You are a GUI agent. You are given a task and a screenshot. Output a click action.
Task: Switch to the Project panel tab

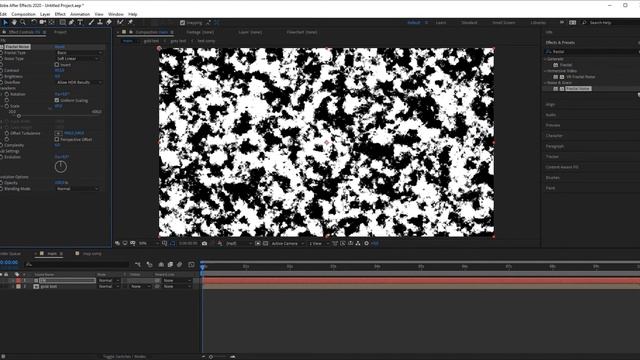(60, 32)
